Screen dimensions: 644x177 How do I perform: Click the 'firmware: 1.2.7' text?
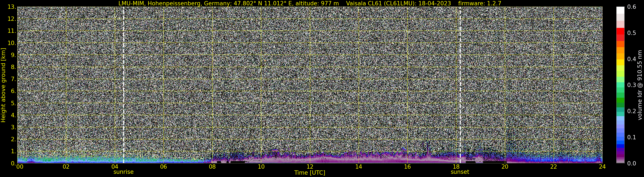coord(479,3)
